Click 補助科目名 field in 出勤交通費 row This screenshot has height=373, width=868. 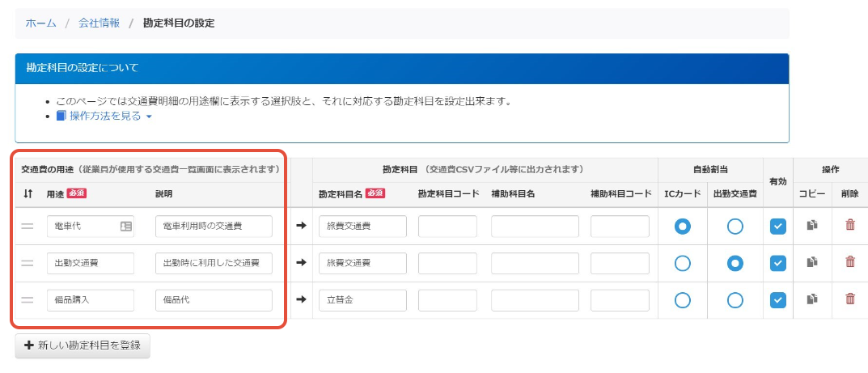535,264
